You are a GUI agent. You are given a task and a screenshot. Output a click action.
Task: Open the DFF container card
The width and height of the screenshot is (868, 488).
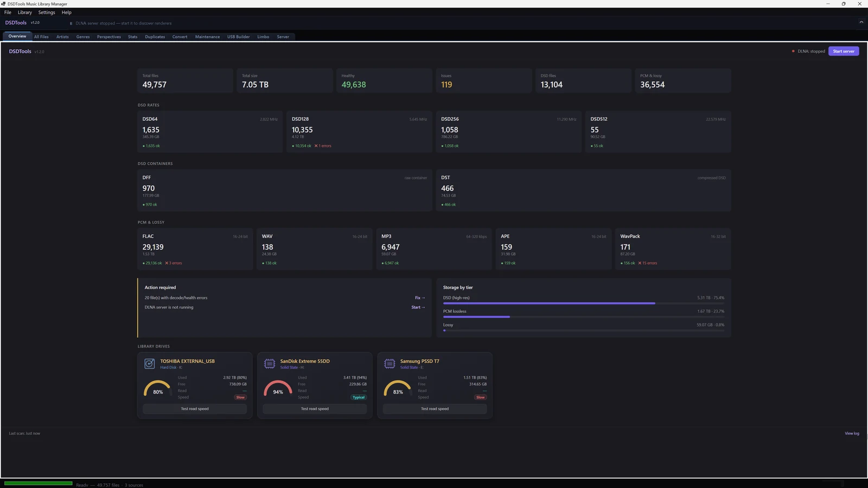(x=285, y=190)
